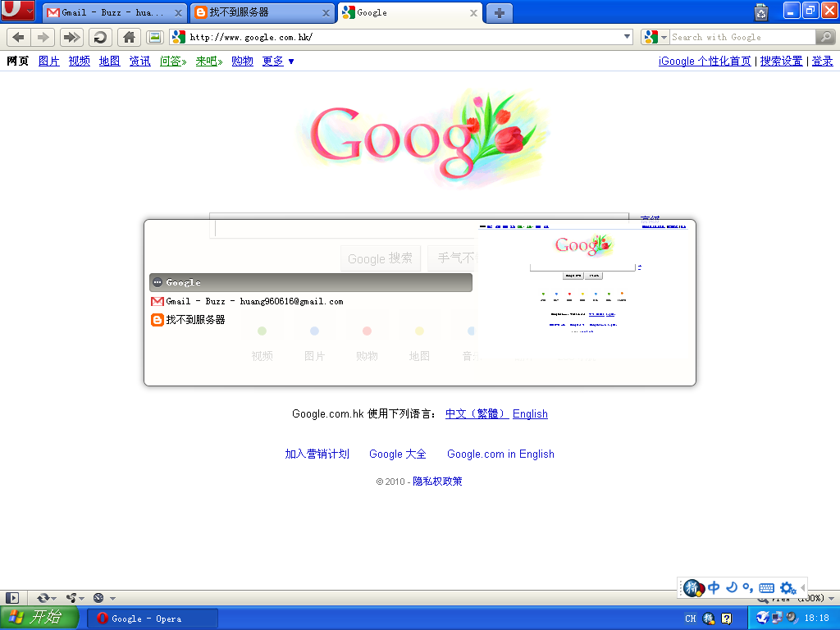This screenshot has height=630, width=840.
Task: Open the 问答 link
Action: pos(173,61)
